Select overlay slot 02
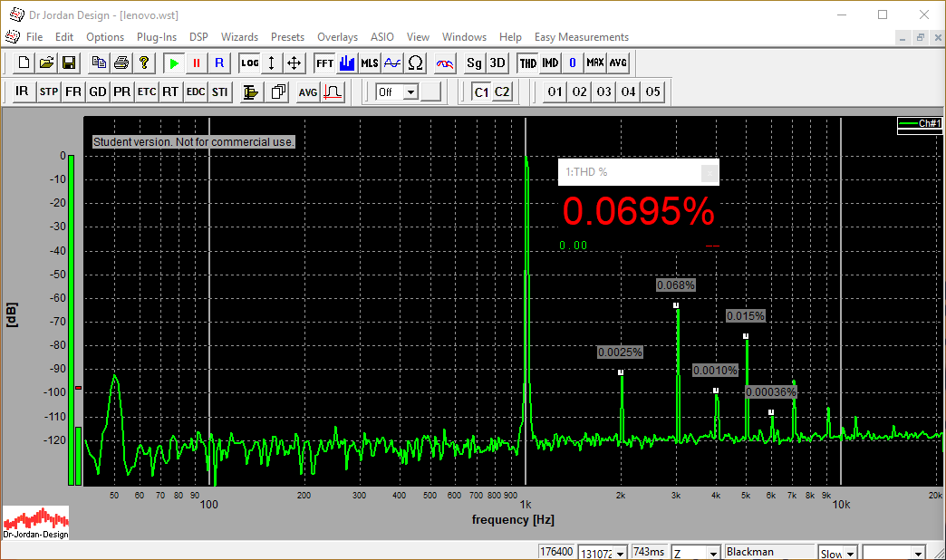This screenshot has height=560, width=946. [579, 92]
